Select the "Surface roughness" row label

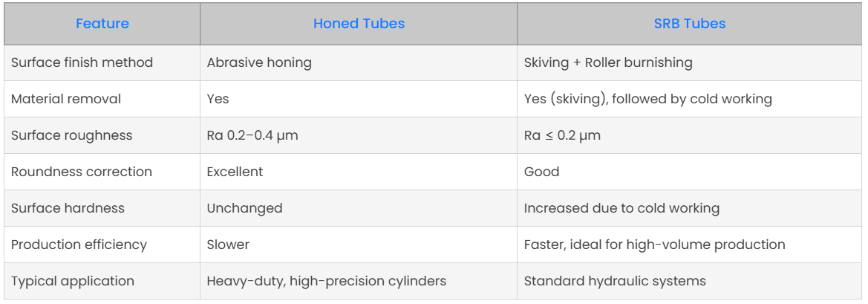point(71,135)
